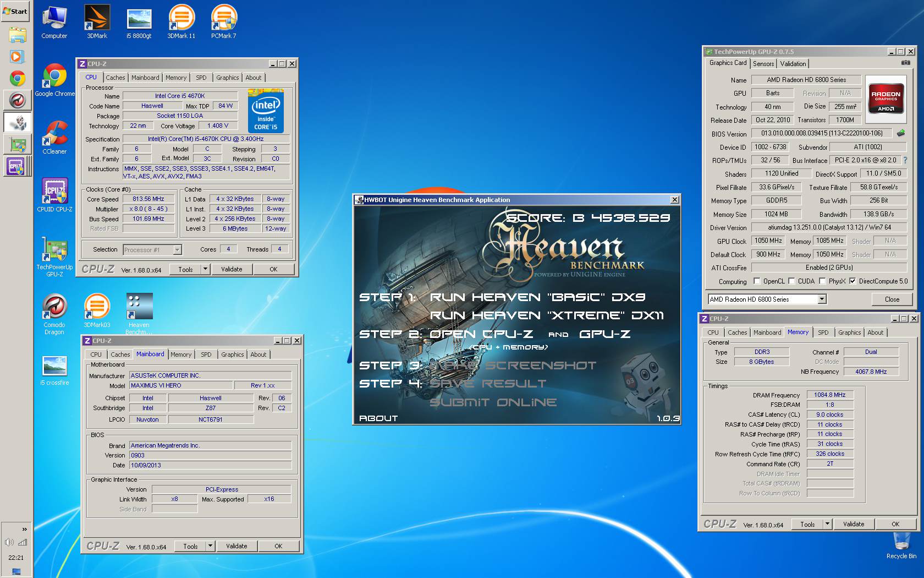Click the GPU-Z save BIOS chip icon
Image resolution: width=924 pixels, height=578 pixels.
pyautogui.click(x=901, y=133)
